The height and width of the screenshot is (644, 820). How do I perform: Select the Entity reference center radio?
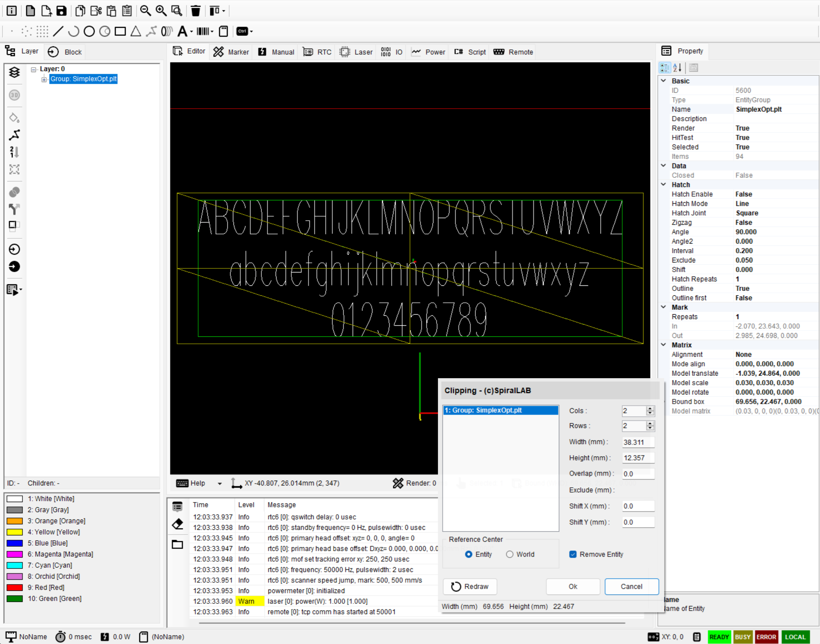[469, 554]
